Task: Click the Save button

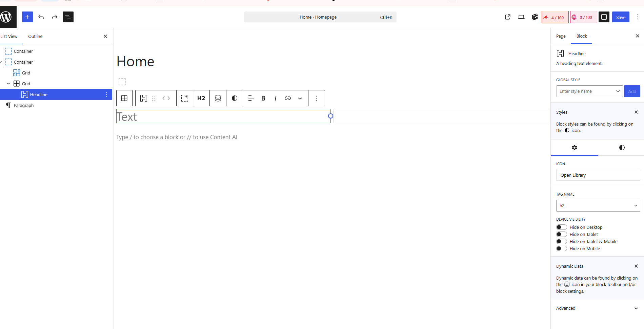Action: click(621, 17)
